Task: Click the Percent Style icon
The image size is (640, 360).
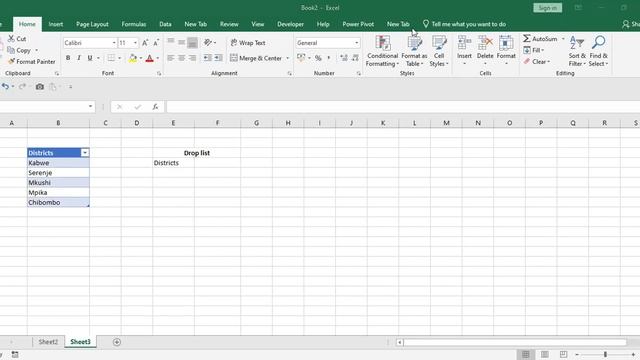Action: point(318,58)
